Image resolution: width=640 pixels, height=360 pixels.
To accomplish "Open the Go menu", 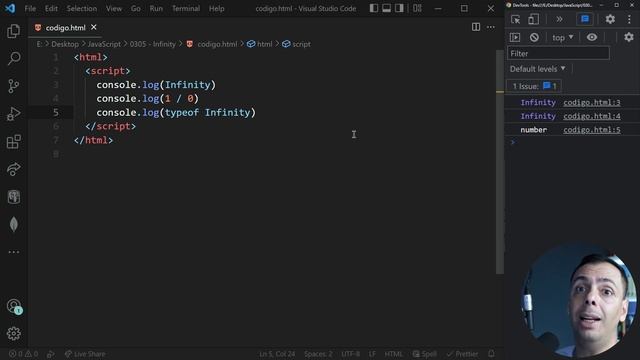I will tap(136, 8).
